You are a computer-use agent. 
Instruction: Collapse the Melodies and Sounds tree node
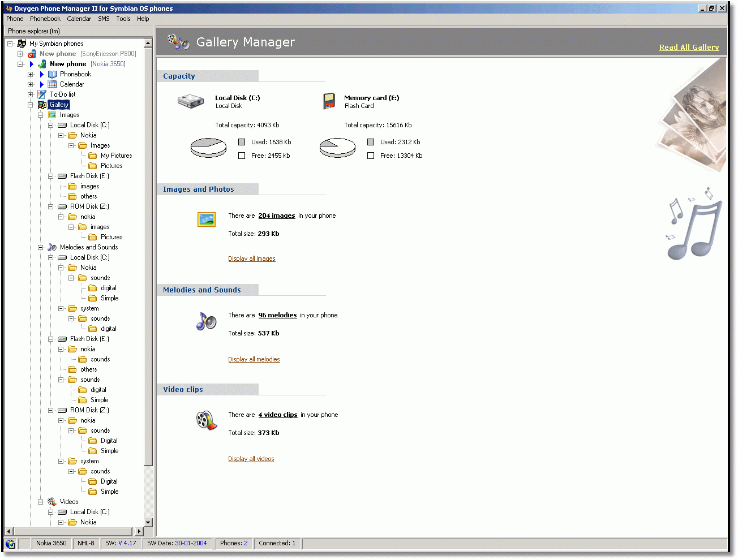[40, 247]
